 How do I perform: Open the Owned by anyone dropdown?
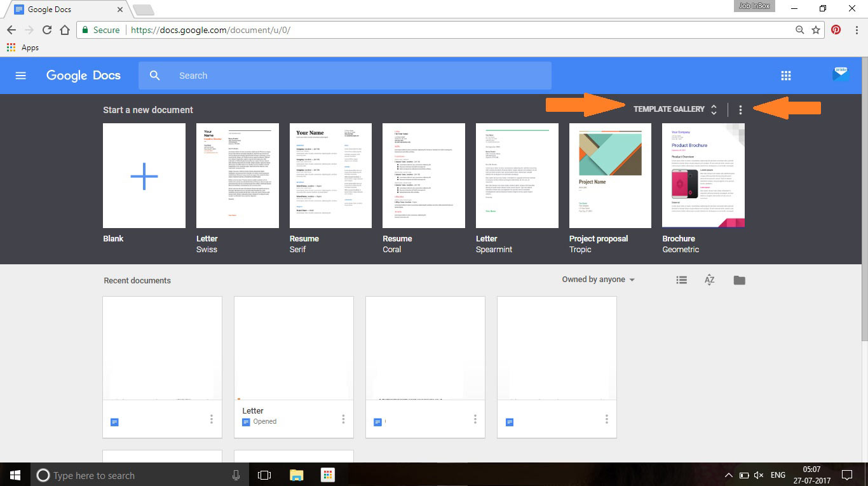(599, 280)
